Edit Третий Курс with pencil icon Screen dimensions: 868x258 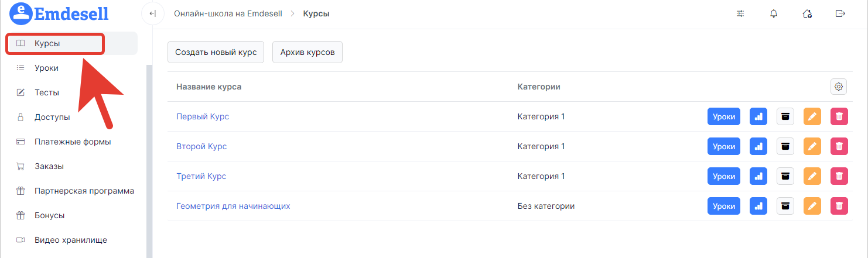tap(812, 176)
